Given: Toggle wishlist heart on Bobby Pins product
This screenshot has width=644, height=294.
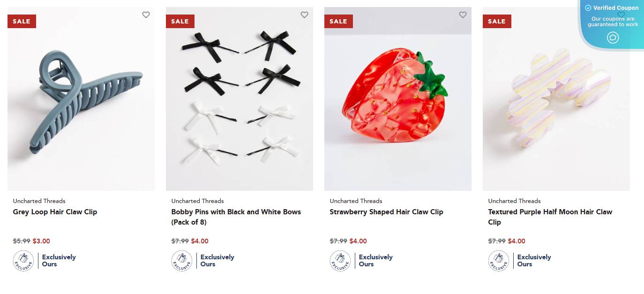Looking at the screenshot, I should click(x=304, y=15).
